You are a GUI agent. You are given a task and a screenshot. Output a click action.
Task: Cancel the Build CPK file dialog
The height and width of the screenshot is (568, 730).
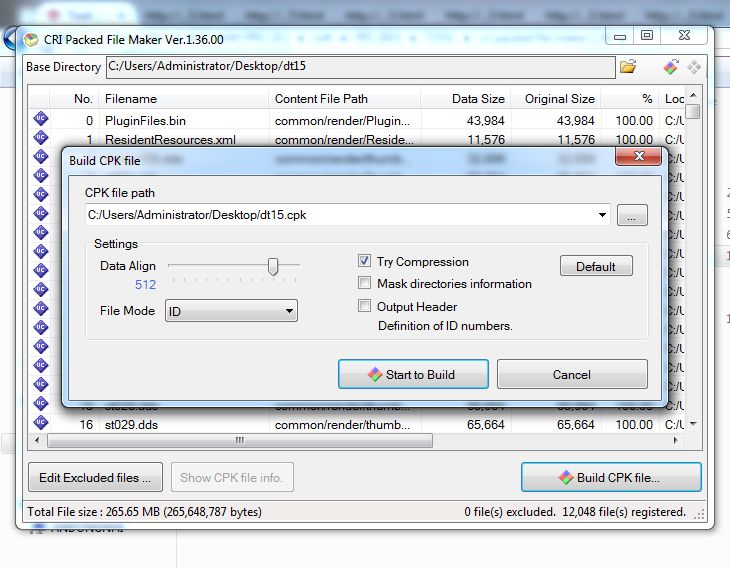[572, 374]
